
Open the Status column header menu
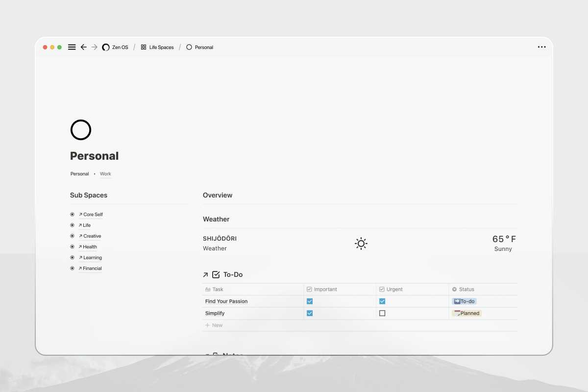point(483,290)
